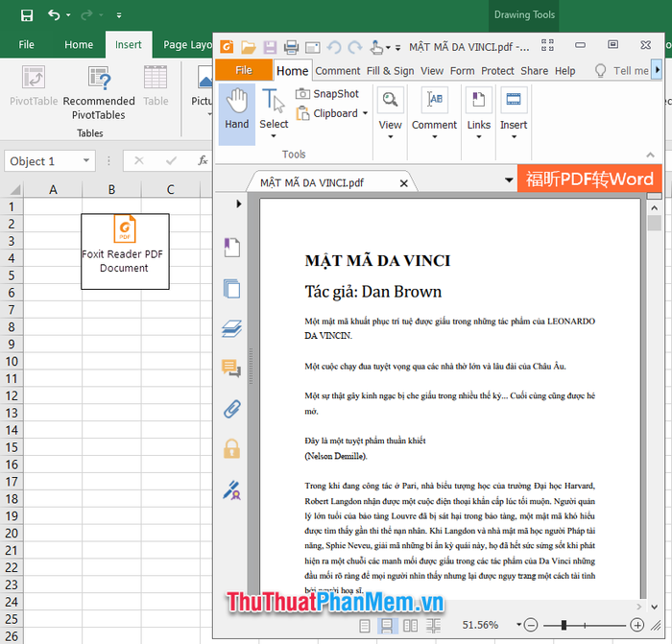Viewport: 672px width, 644px height.
Task: Open the security lock panel
Action: tap(231, 448)
